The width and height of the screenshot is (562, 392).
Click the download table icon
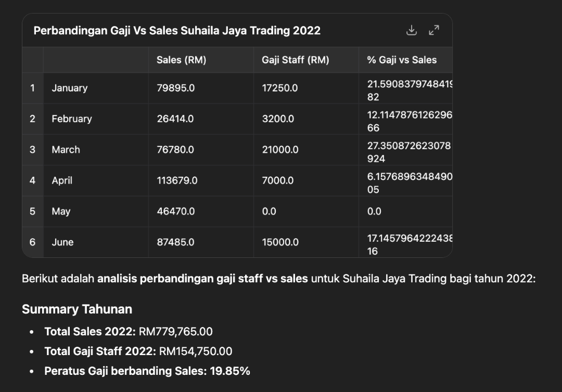pos(412,30)
